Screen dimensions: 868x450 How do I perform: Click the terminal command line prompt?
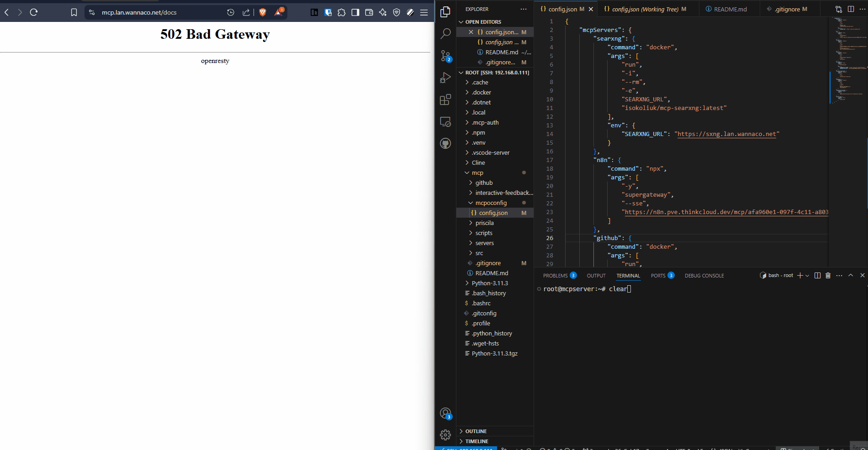click(587, 289)
